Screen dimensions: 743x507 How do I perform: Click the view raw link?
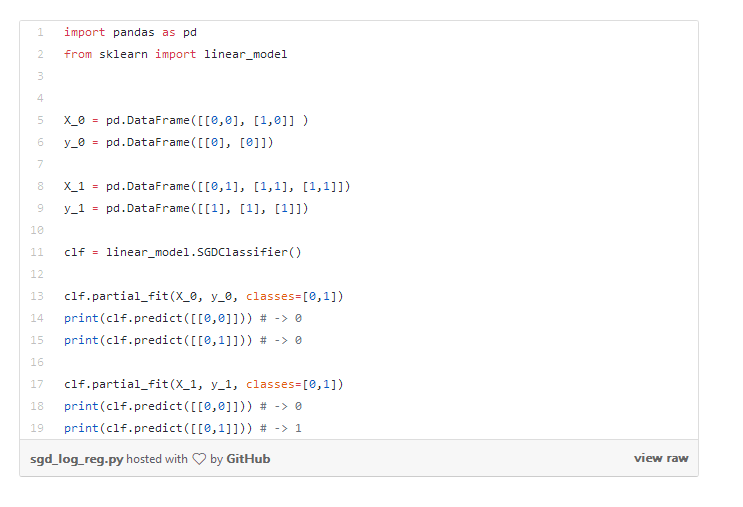coord(661,458)
